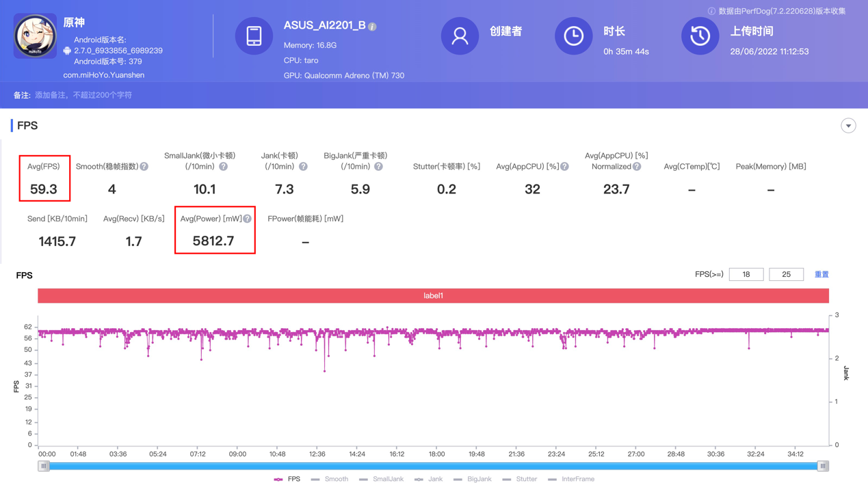This screenshot has height=486, width=868.
Task: Click the left handle of timeline range slider
Action: tap(44, 466)
